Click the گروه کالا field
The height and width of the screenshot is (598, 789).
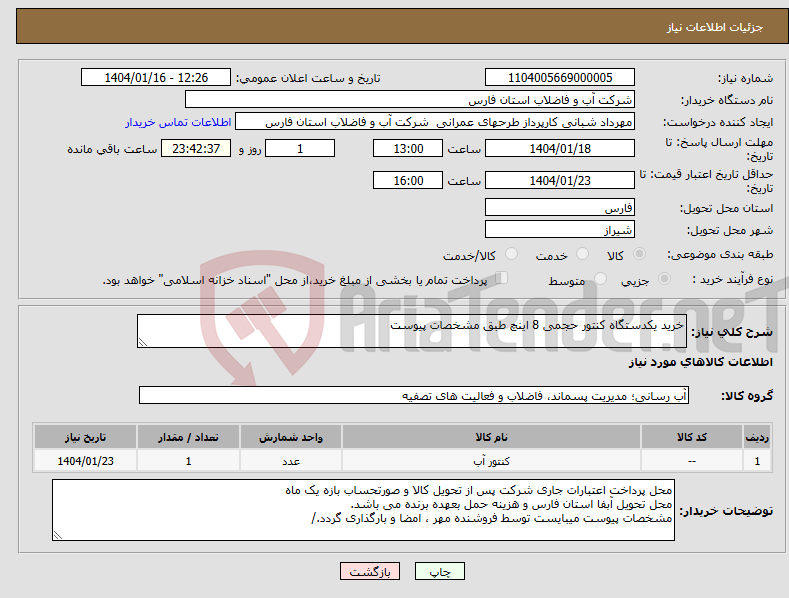tap(414, 395)
